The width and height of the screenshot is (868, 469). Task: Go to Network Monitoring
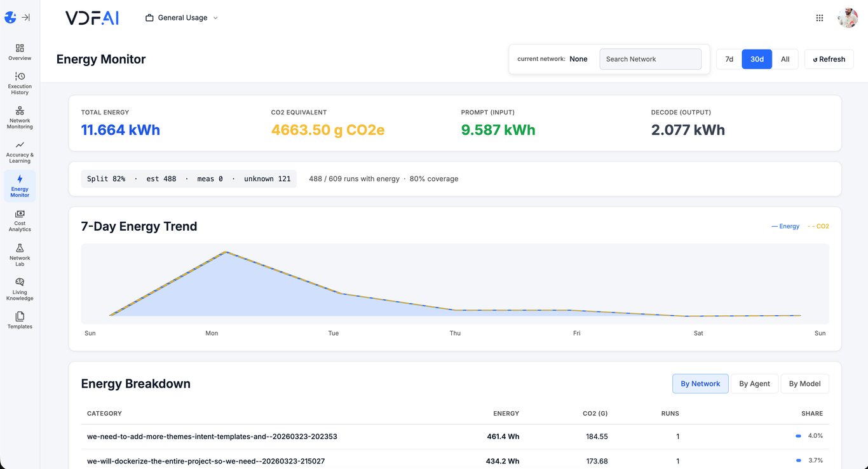click(20, 117)
